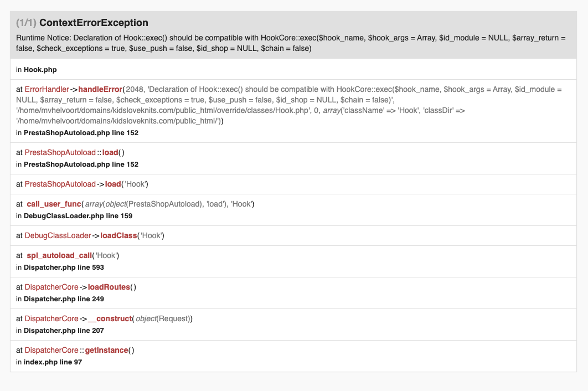Viewport: 588px width, 391px height.
Task: Click the PrestaShopAutoload class before ::load()
Action: [x=60, y=152]
